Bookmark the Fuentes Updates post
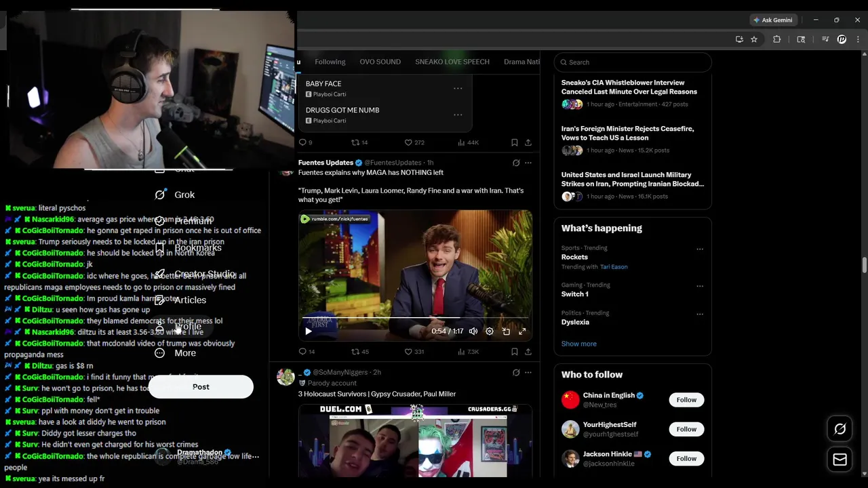868x488 pixels. pyautogui.click(x=514, y=352)
